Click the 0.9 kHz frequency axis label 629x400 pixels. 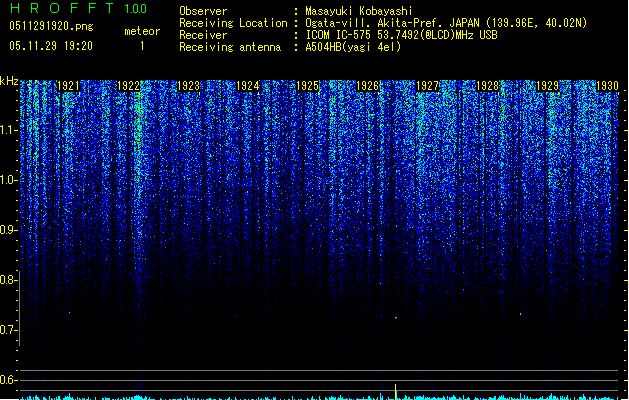[8, 230]
